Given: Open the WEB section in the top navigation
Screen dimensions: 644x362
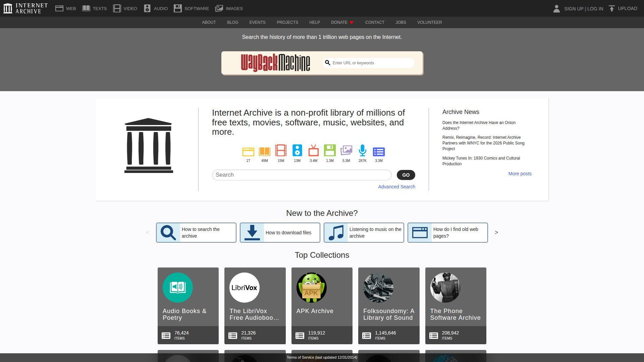Looking at the screenshot, I should tap(60, 8).
